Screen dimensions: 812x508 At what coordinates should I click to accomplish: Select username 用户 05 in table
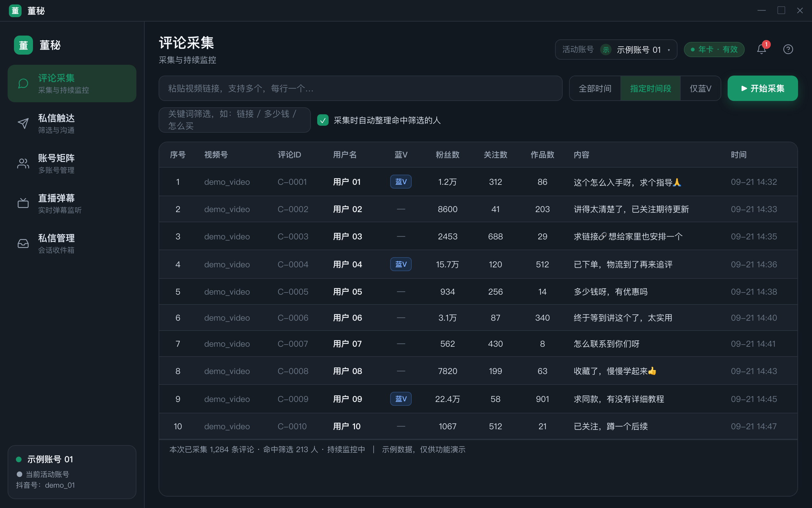pyautogui.click(x=347, y=292)
